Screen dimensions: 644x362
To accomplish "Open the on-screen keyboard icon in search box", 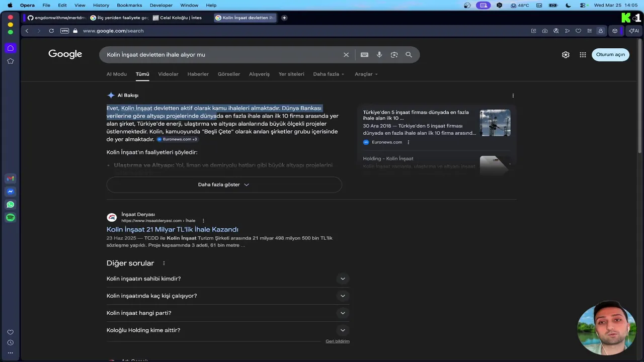I will pos(364,55).
